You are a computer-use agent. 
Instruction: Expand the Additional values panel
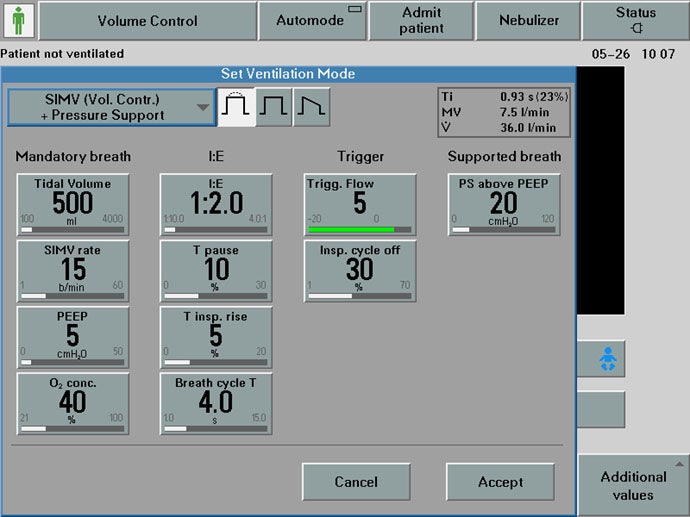click(634, 485)
